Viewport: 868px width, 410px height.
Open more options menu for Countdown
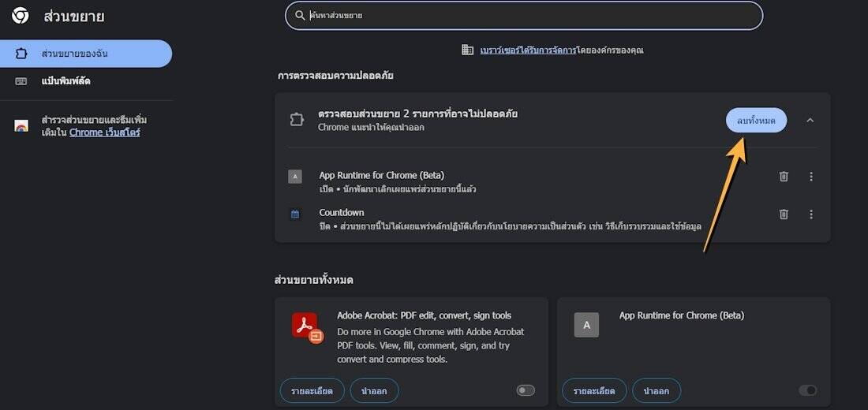tap(811, 214)
